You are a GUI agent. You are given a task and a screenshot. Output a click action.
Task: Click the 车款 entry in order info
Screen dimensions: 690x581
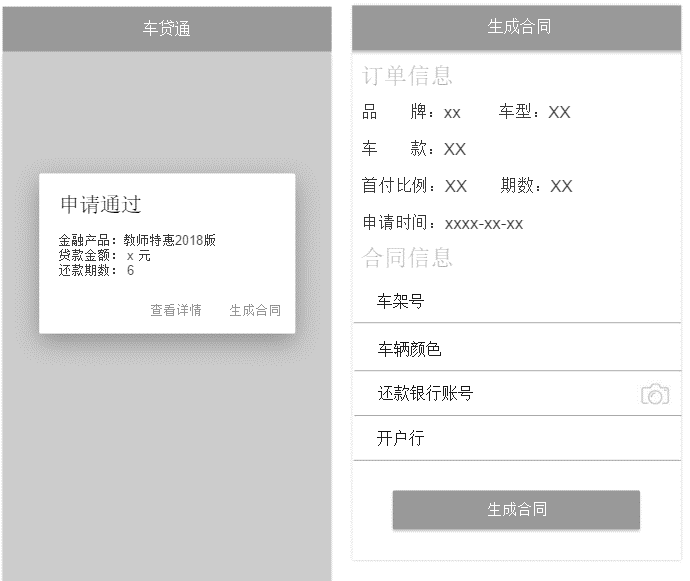tap(414, 149)
